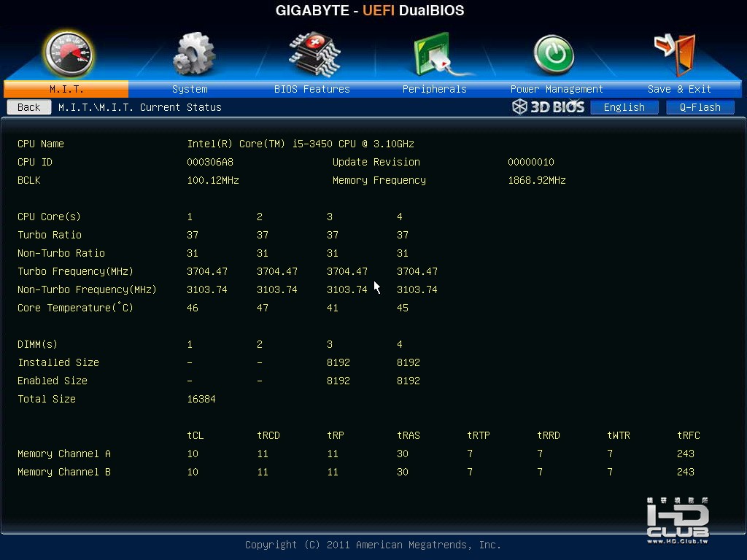This screenshot has width=747, height=560.
Task: Click the Turbo Frequency(MHz) row label
Action: coord(75,271)
